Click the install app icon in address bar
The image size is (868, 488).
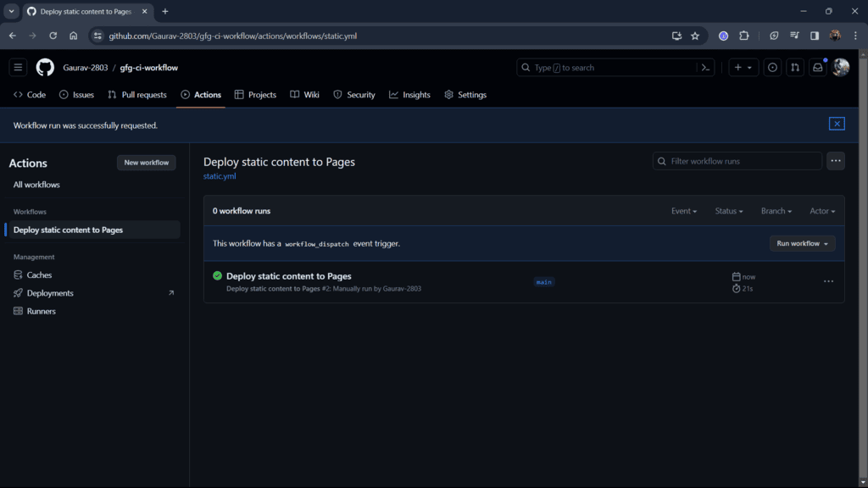click(x=676, y=36)
